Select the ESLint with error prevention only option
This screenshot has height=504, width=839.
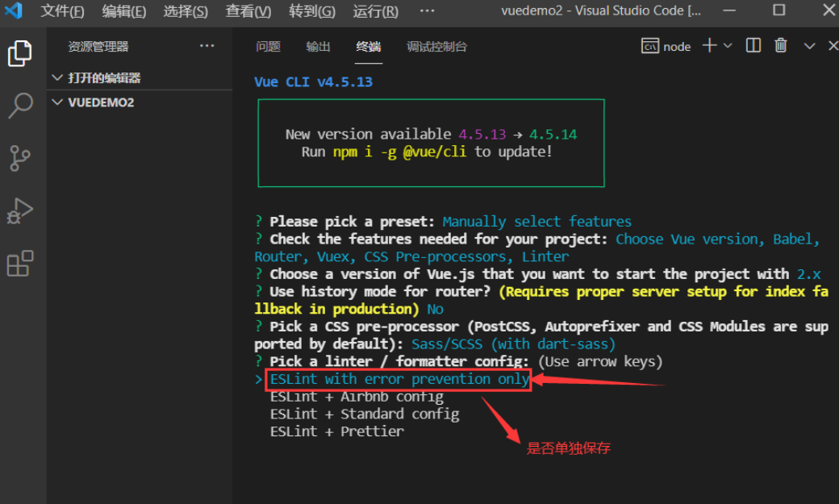coord(398,378)
